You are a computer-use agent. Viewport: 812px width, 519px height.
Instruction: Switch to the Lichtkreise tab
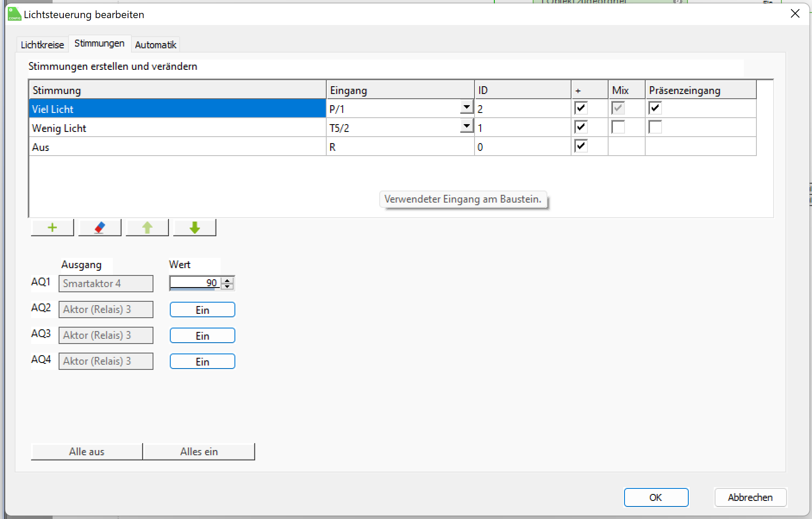[x=42, y=45]
